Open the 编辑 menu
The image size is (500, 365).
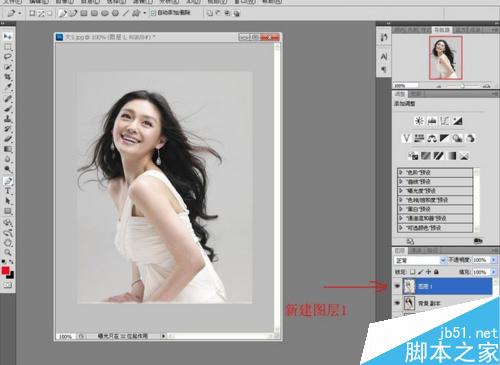(39, 2)
